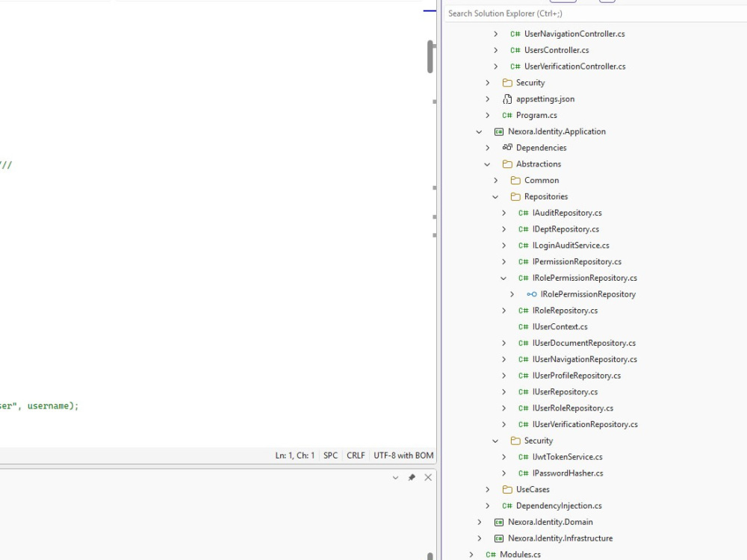
Task: Select IPermissionRepository.cs file
Action: tap(577, 261)
